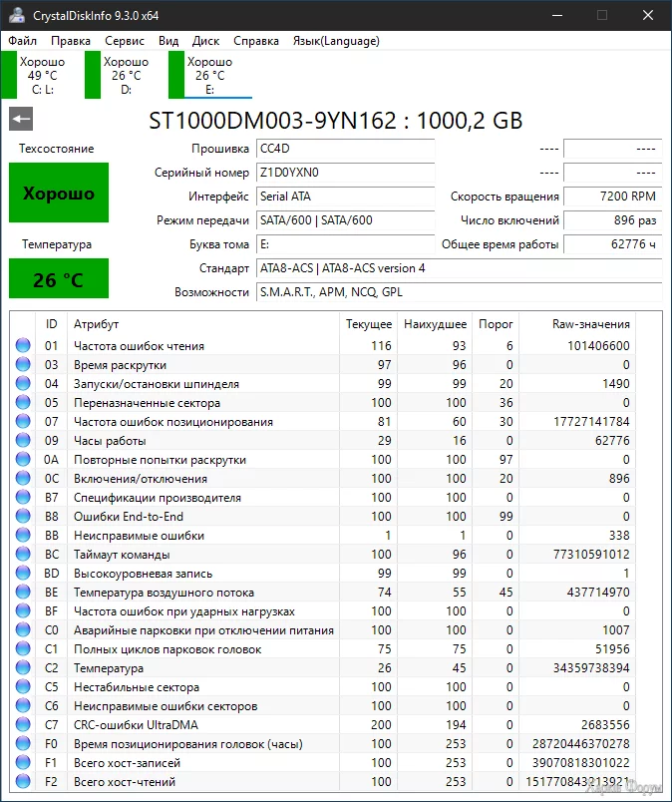The height and width of the screenshot is (802, 672).
Task: Click status orb in row F2 Всего хост-чтений
Action: (x=23, y=780)
